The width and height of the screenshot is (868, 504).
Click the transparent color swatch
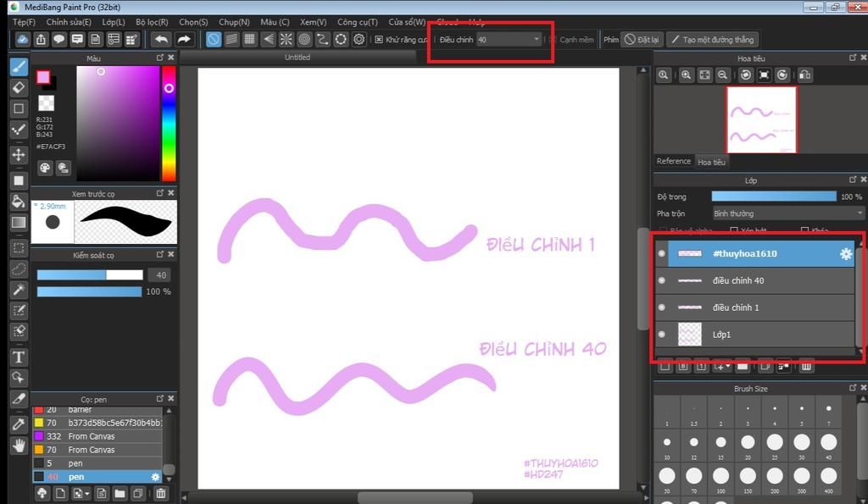tap(46, 102)
